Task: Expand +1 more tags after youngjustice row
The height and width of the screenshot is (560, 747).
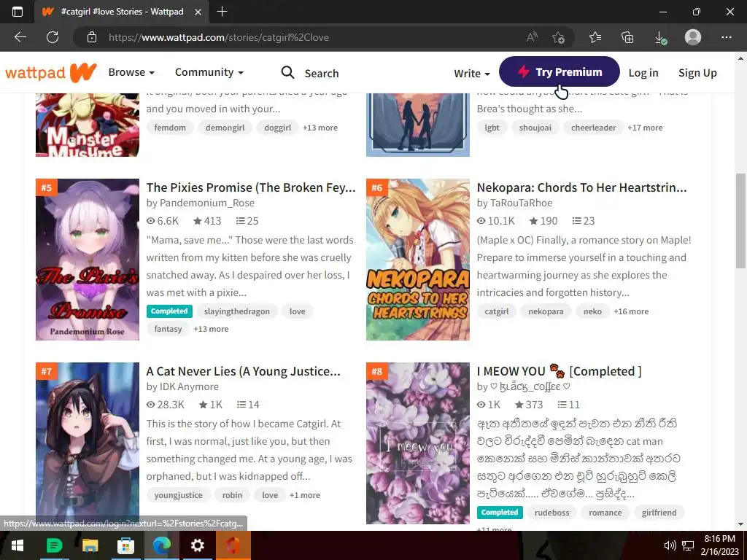Action: click(305, 495)
